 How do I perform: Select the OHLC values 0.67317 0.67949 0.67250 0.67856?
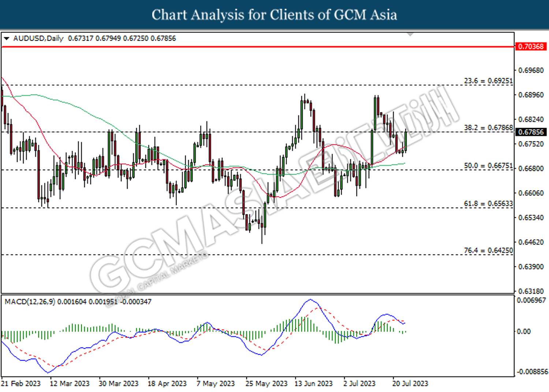click(122, 38)
